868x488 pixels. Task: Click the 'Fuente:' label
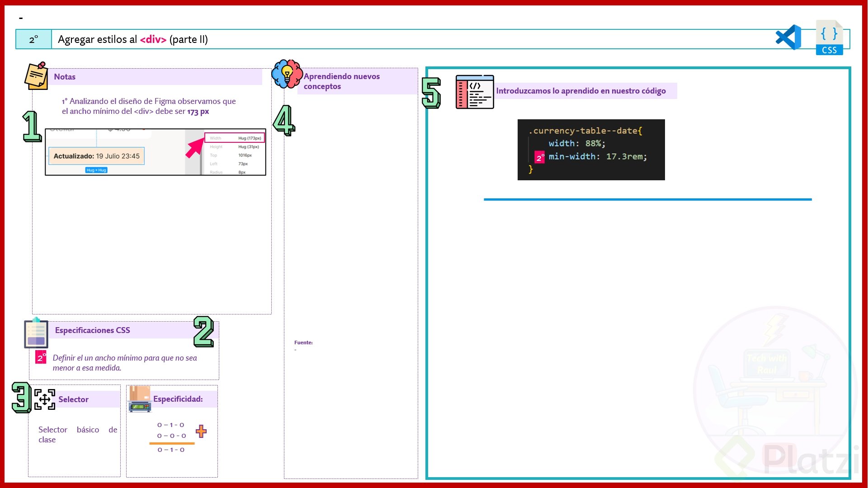[x=303, y=343]
